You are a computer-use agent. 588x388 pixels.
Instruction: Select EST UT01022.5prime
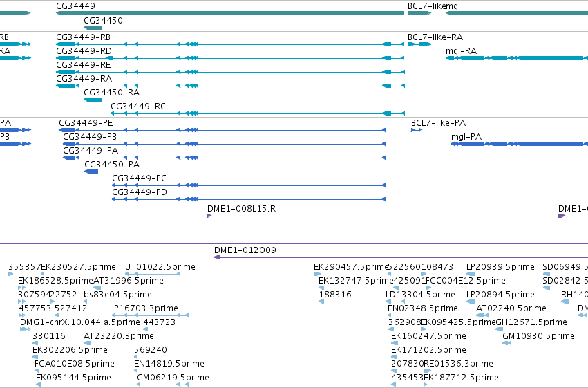tap(160, 267)
